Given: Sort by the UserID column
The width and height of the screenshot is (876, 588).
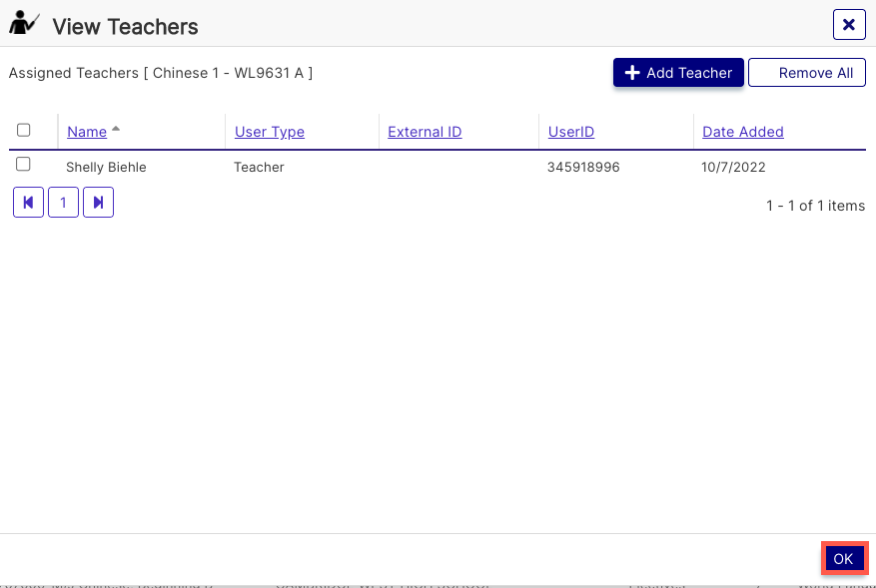Looking at the screenshot, I should [571, 132].
